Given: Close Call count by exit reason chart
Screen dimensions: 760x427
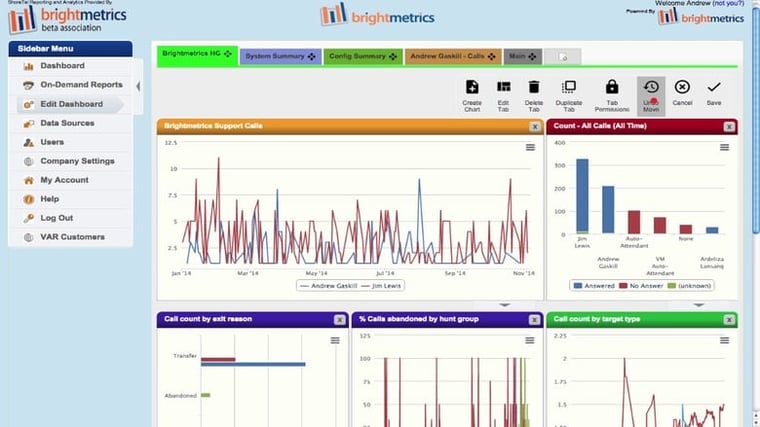Looking at the screenshot, I should click(x=339, y=320).
